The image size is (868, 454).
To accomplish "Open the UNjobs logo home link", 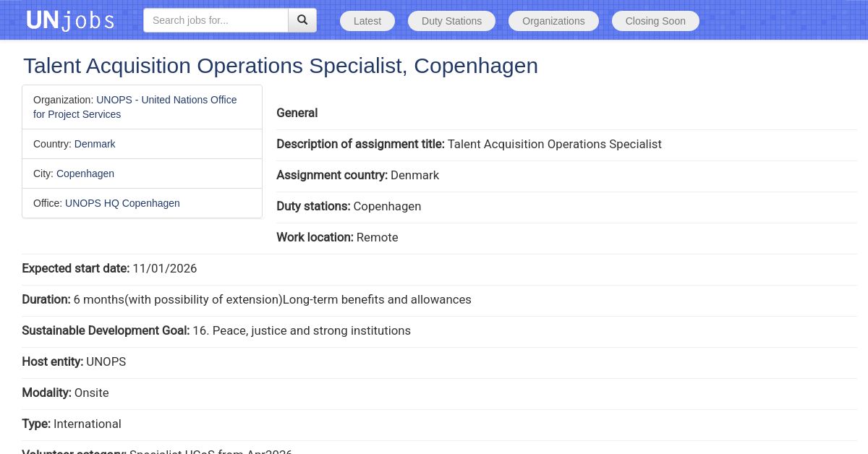I will [70, 20].
